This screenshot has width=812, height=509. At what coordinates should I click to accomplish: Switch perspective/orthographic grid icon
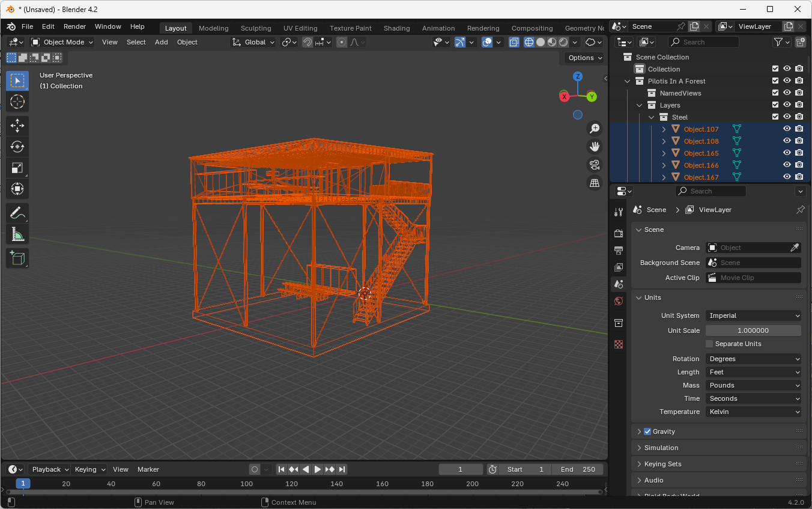[x=595, y=183]
